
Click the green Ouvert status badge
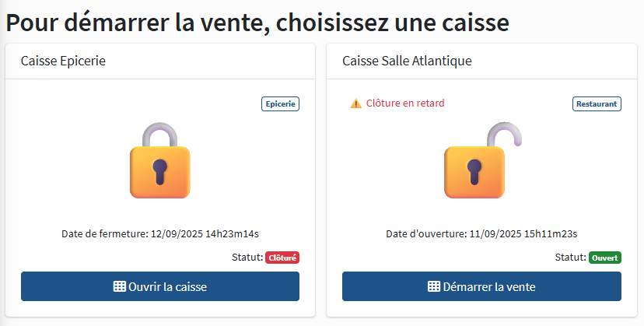click(x=604, y=258)
